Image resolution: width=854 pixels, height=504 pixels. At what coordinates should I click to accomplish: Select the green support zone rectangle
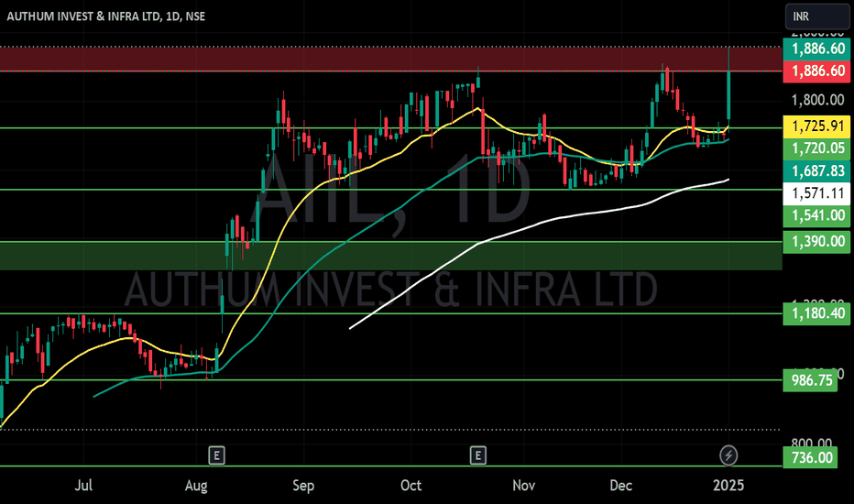(x=391, y=256)
